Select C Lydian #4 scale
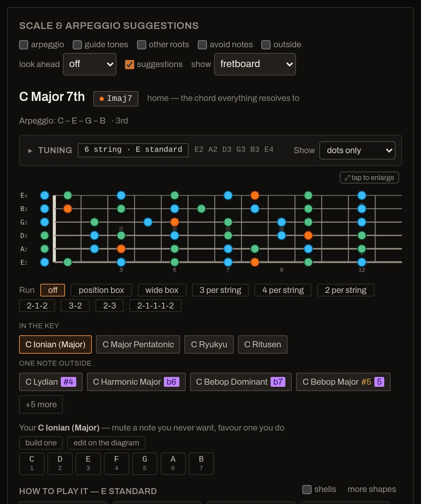This screenshot has width=421, height=504. tap(51, 382)
